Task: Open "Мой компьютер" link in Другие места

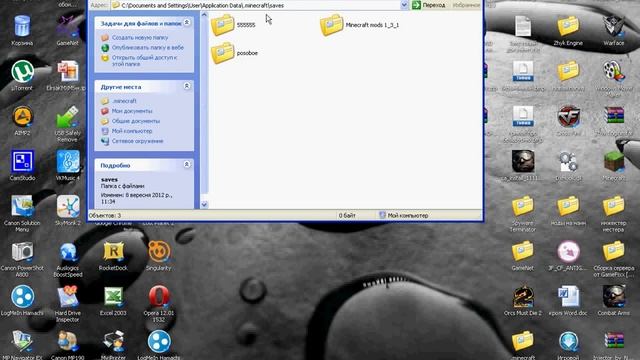Action: point(132,131)
